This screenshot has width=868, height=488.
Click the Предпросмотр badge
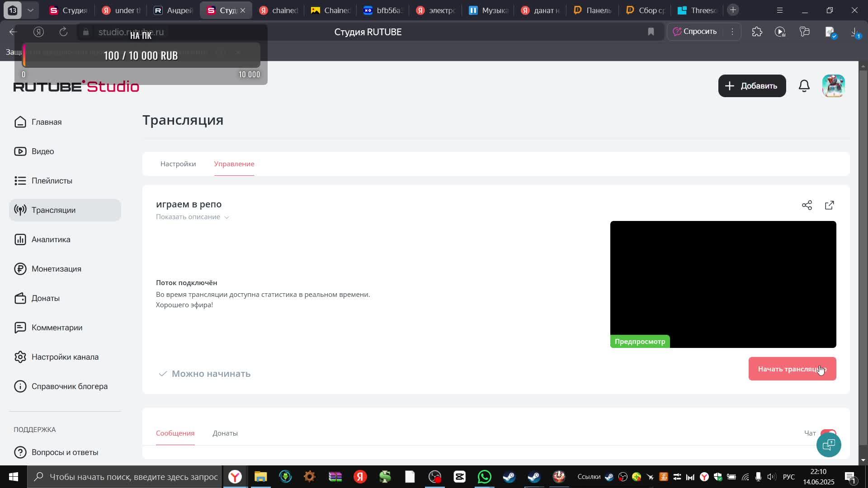tap(640, 342)
